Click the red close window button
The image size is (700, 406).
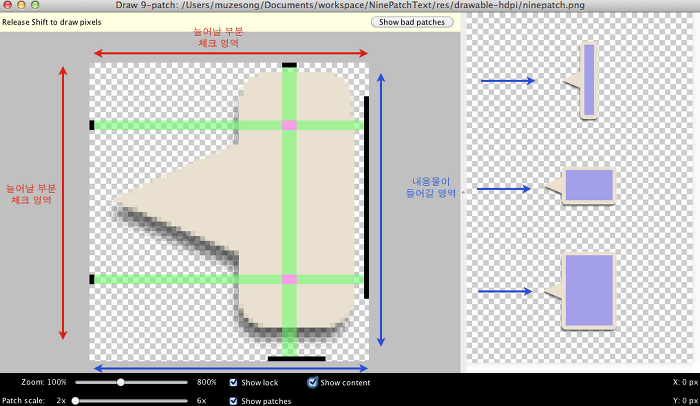pos(8,5)
